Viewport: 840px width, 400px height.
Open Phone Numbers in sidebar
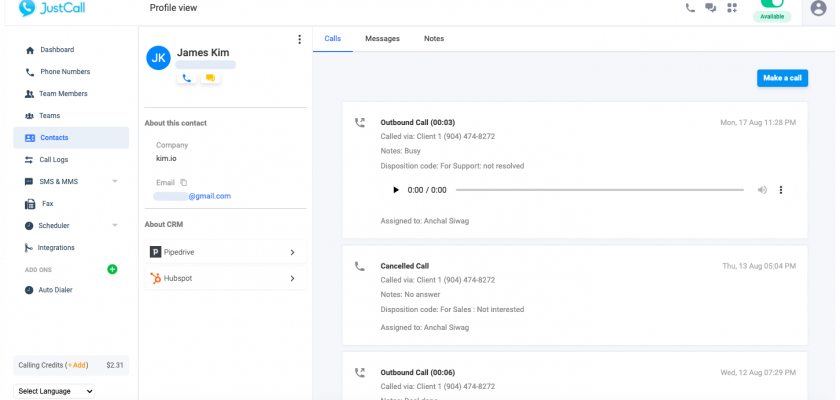(65, 72)
